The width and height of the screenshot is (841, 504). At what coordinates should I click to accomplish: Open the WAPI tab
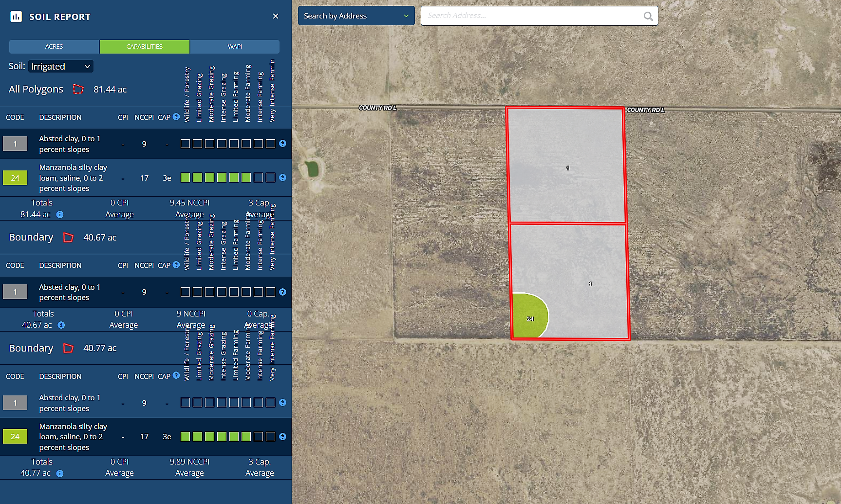[235, 47]
